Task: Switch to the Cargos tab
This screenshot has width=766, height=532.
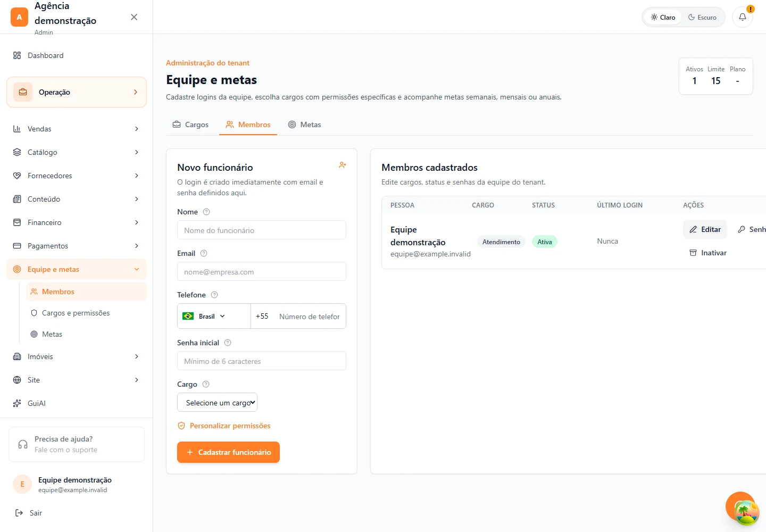Action: point(190,124)
